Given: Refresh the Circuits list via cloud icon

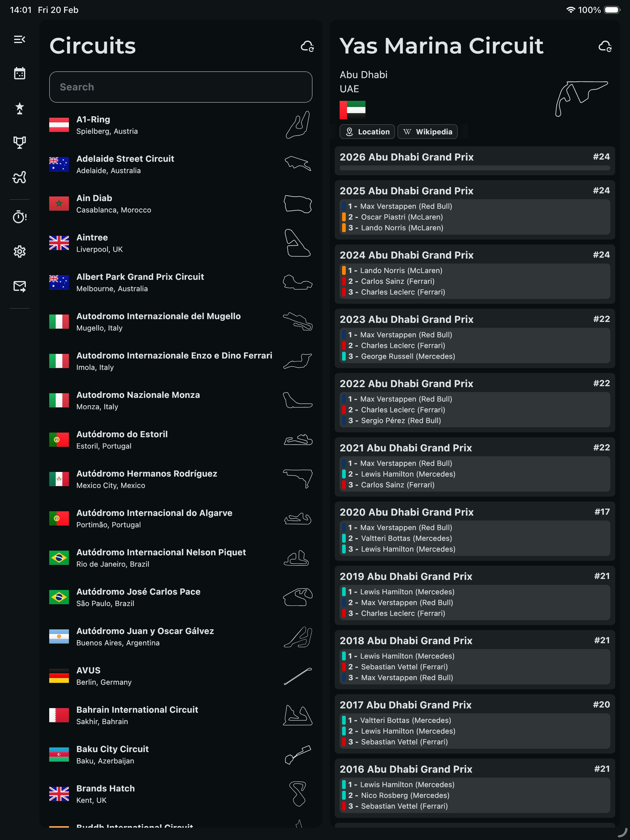Looking at the screenshot, I should tap(307, 46).
